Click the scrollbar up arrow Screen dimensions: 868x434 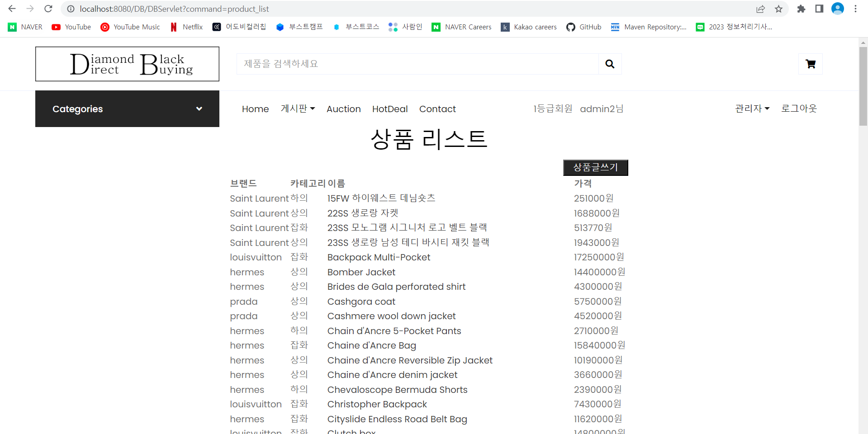click(x=863, y=42)
